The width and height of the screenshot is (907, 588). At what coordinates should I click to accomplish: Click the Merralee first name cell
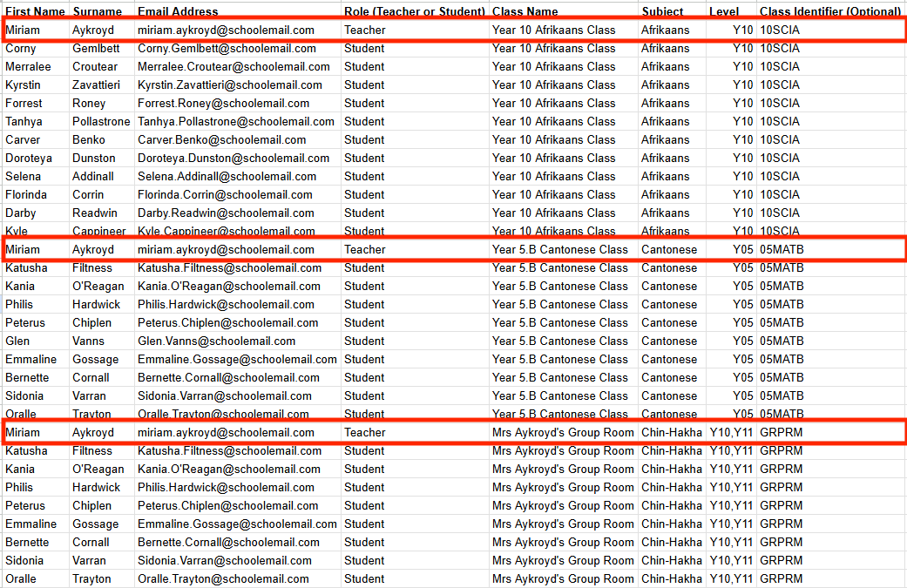click(35, 67)
